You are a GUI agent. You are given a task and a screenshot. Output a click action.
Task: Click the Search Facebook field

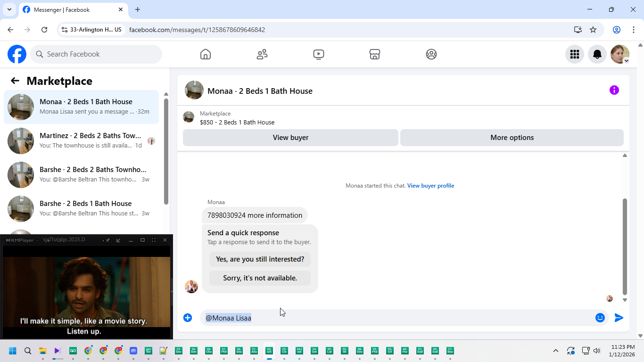[96, 54]
